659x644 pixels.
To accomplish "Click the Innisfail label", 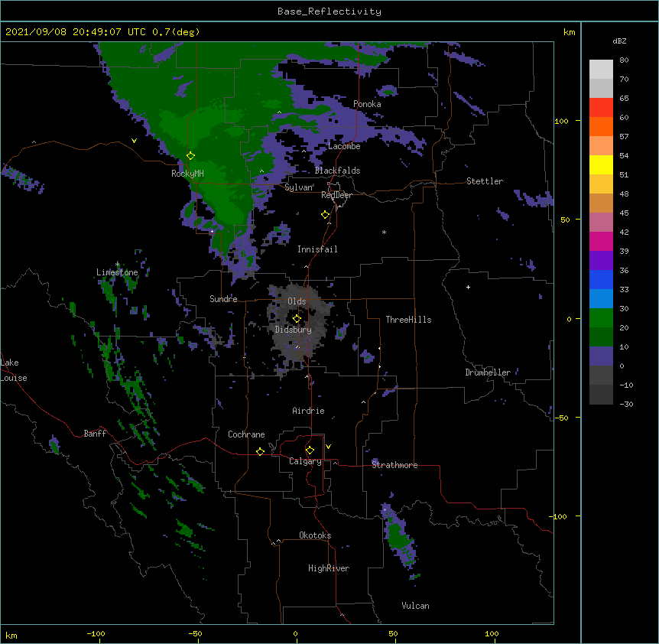I will [317, 249].
